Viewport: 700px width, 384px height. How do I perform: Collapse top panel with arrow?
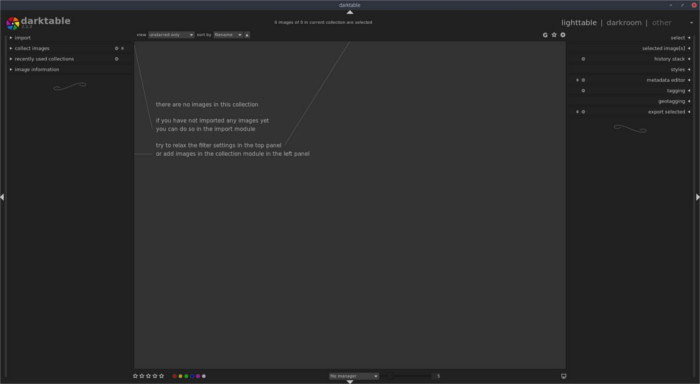coord(350,12)
